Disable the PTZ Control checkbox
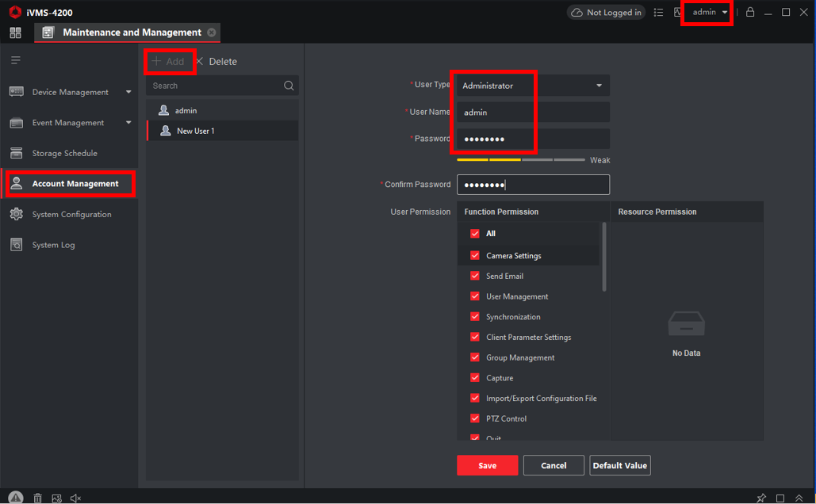This screenshot has height=504, width=816. click(x=475, y=418)
